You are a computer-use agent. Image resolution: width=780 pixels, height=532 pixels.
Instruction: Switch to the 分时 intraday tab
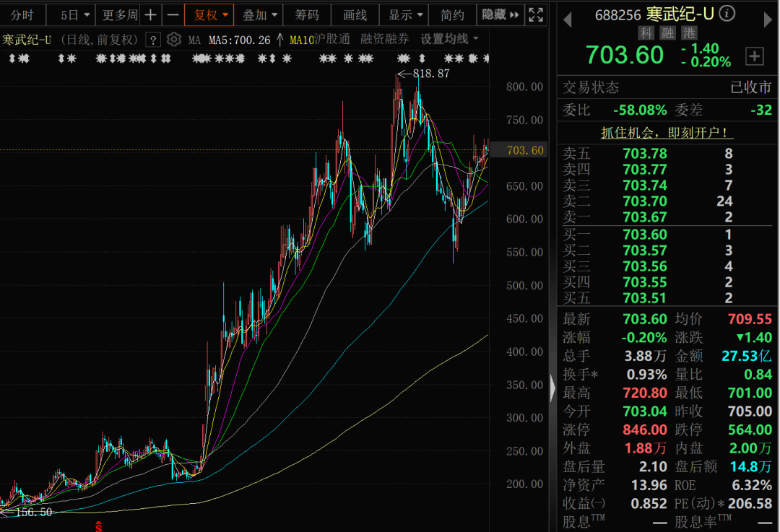click(x=22, y=14)
